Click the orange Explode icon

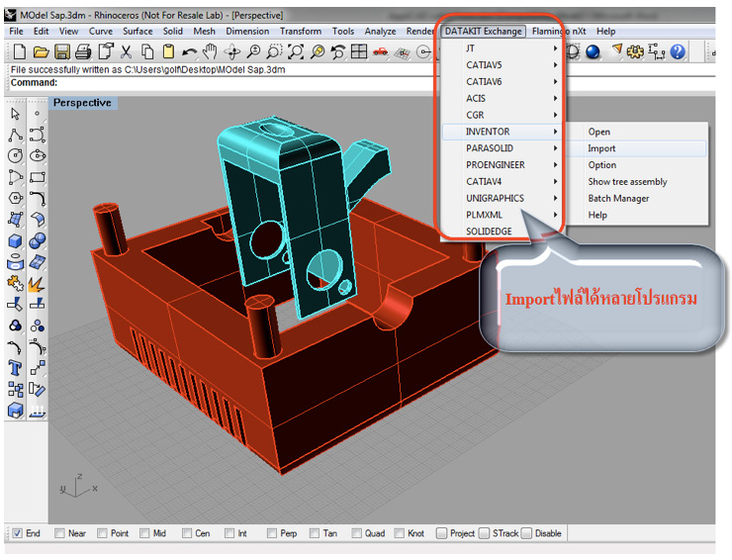pos(38,283)
